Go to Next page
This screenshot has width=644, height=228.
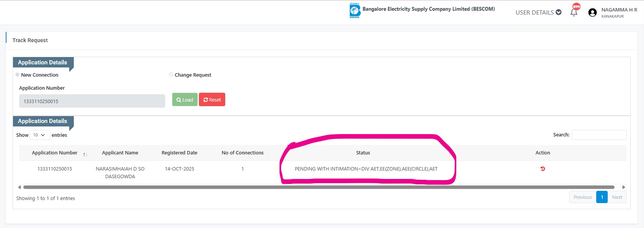(x=617, y=197)
